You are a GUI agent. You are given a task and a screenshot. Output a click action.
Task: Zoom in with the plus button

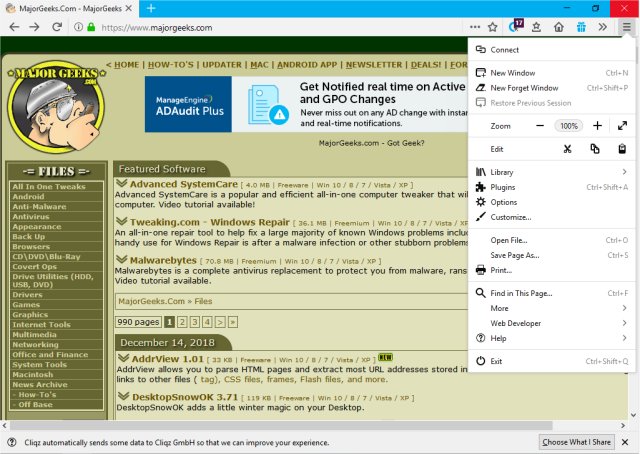(597, 126)
